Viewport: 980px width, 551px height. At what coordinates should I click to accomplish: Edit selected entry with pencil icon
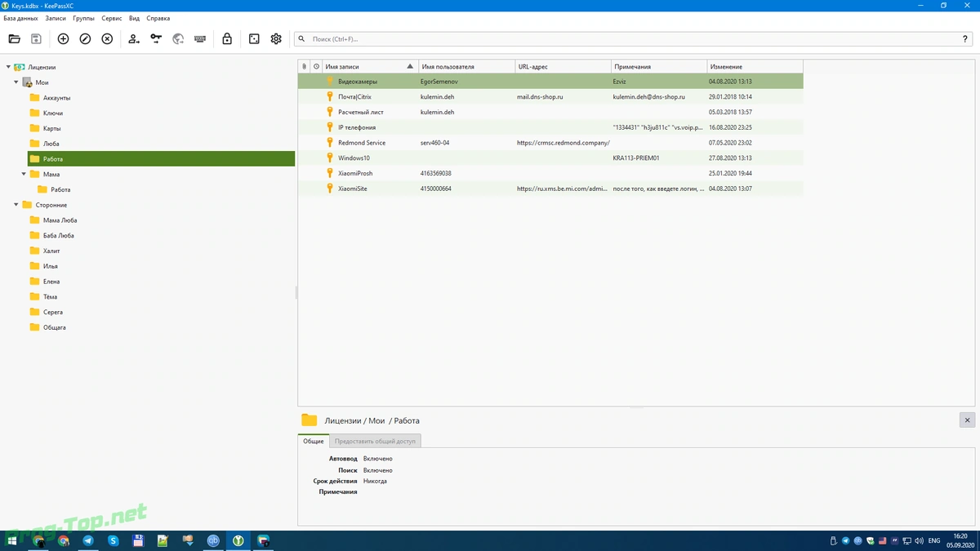tap(85, 39)
